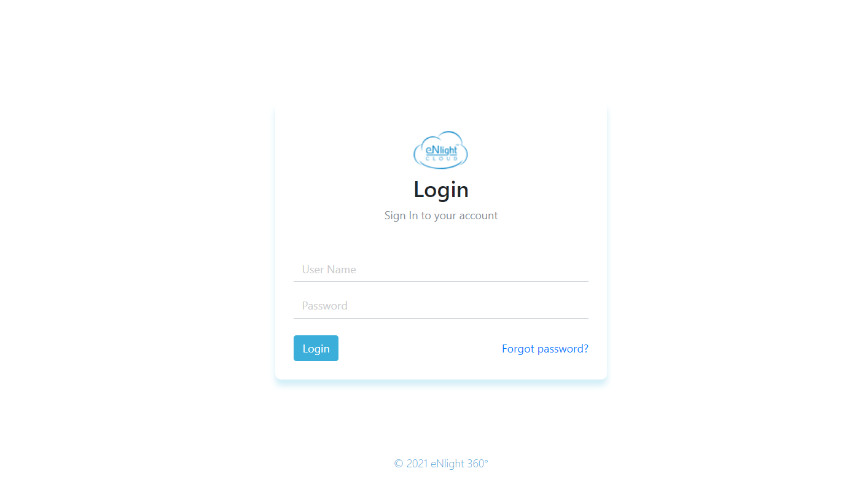This screenshot has height=479, width=868.
Task: Select the Password input field
Action: pos(441,306)
